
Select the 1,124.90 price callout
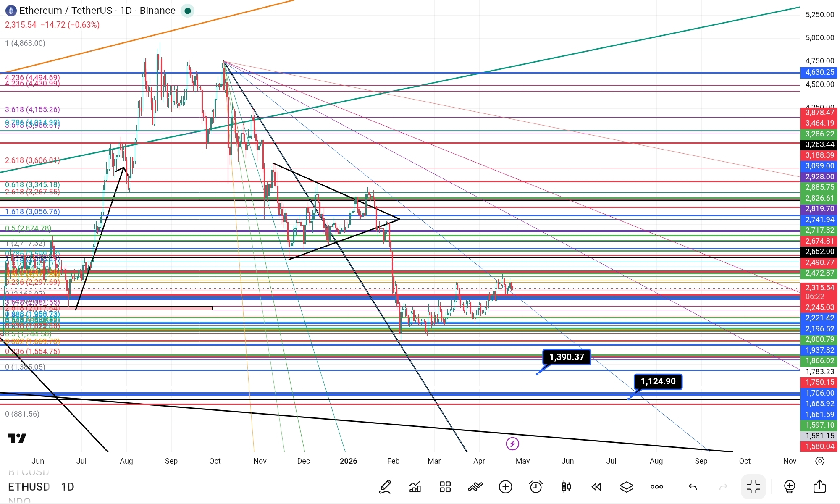[x=658, y=381]
